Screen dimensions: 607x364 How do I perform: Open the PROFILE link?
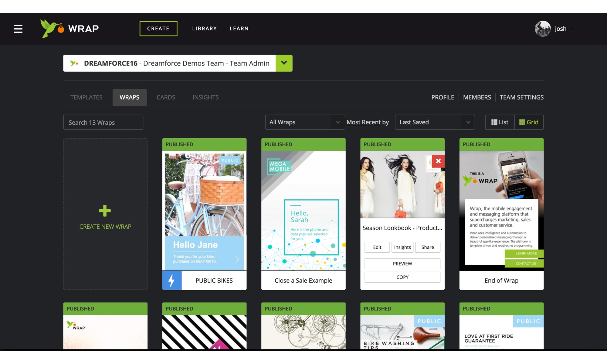[443, 97]
